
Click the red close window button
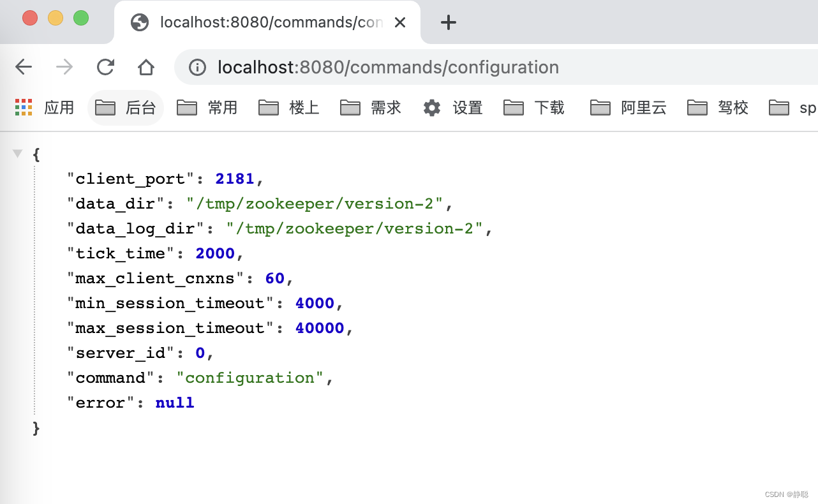coord(30,18)
